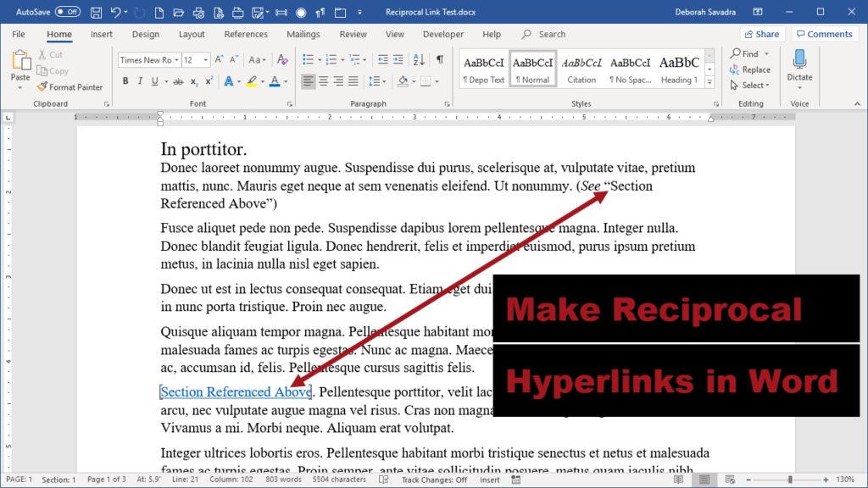Open the Line and Paragraph Spacing dropdown
868x488 pixels.
coord(376,80)
